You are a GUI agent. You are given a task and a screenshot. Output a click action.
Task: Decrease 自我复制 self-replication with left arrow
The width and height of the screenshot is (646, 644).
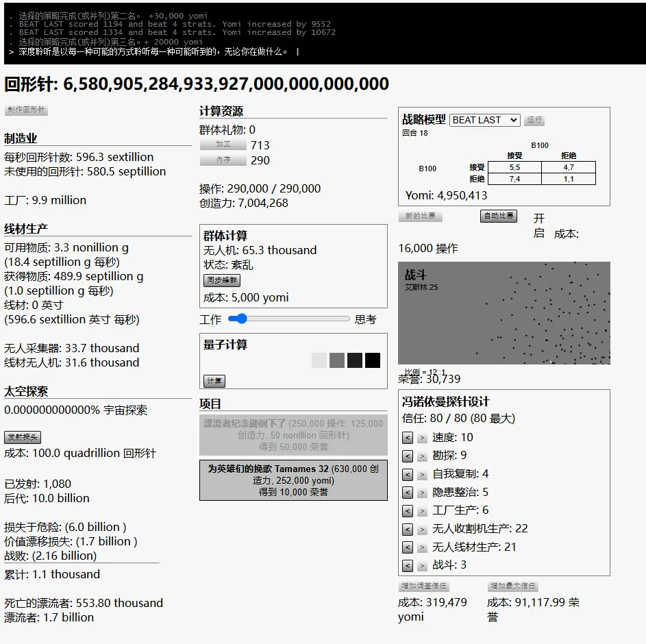(x=408, y=474)
